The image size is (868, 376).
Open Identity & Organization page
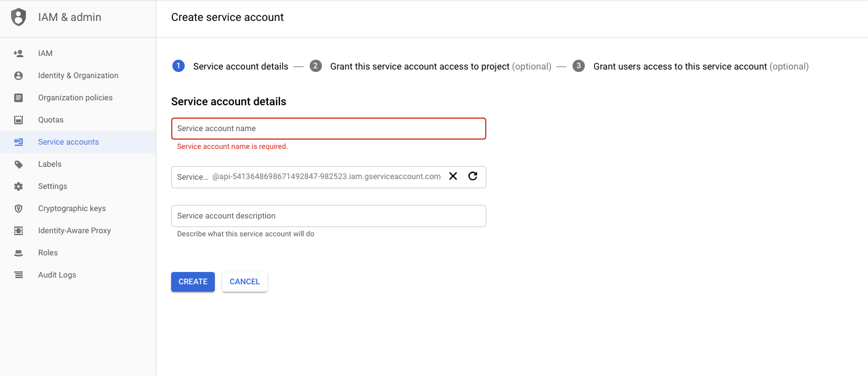tap(78, 76)
